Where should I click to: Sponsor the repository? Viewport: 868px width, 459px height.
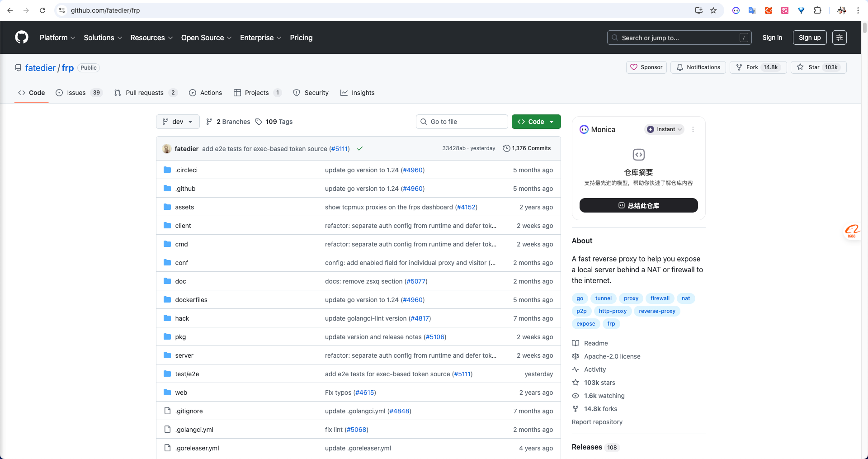(x=646, y=67)
